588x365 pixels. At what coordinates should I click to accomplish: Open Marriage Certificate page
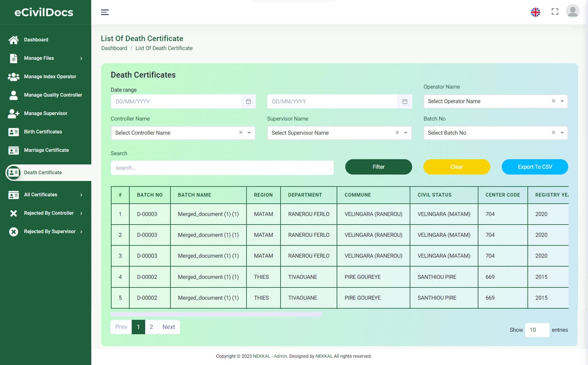(46, 150)
